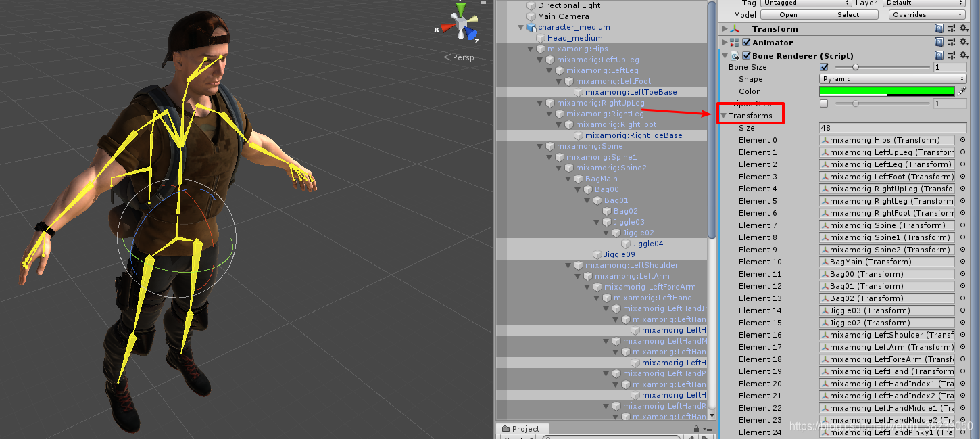
Task: Adjust the Bone Size slider
Action: pyautogui.click(x=882, y=67)
